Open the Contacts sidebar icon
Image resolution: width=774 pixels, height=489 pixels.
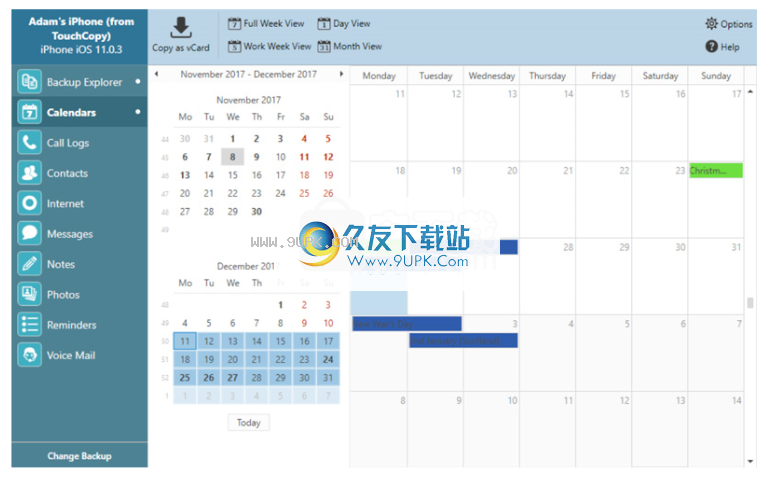tap(30, 173)
